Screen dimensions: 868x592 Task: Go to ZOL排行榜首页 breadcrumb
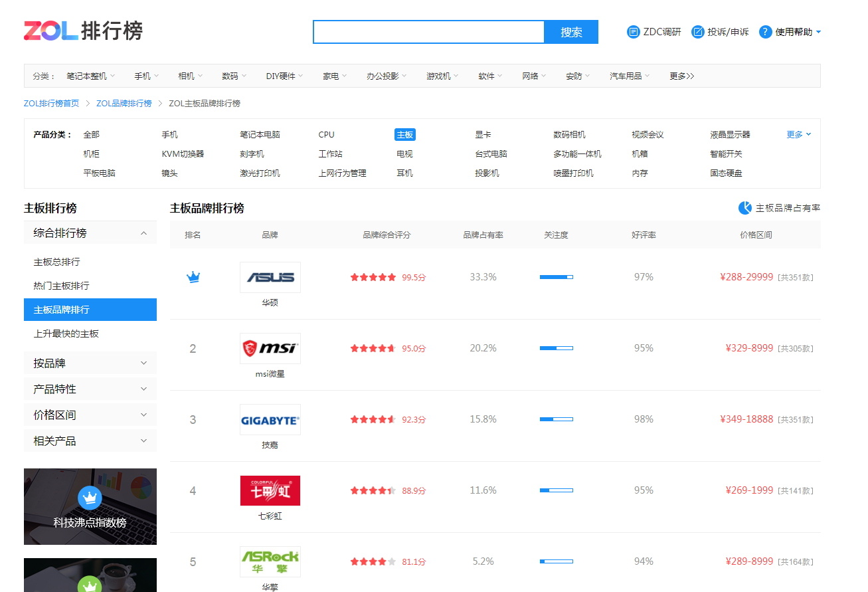tap(52, 103)
